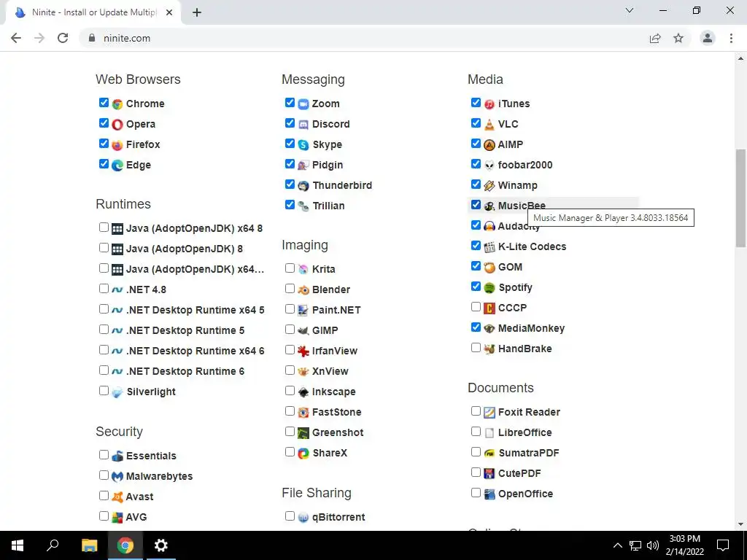Click the SumatraPDF label
Screen dimensions: 747x560
[x=528, y=454]
